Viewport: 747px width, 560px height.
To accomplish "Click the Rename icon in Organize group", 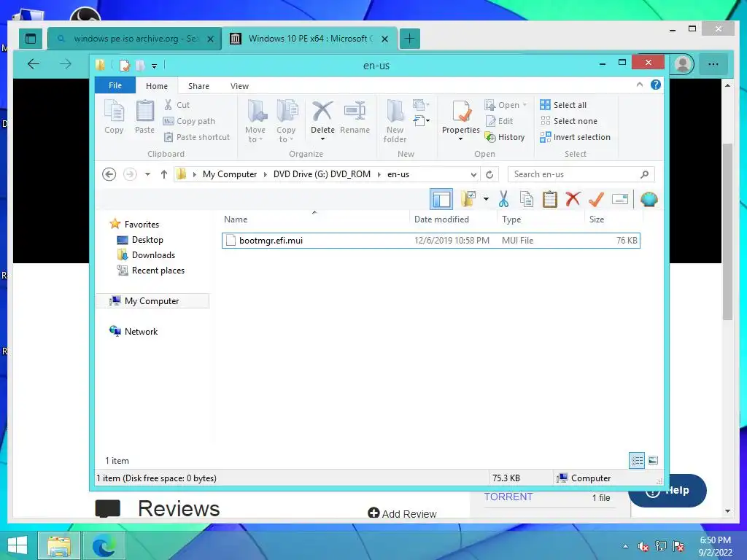I will 355,117.
